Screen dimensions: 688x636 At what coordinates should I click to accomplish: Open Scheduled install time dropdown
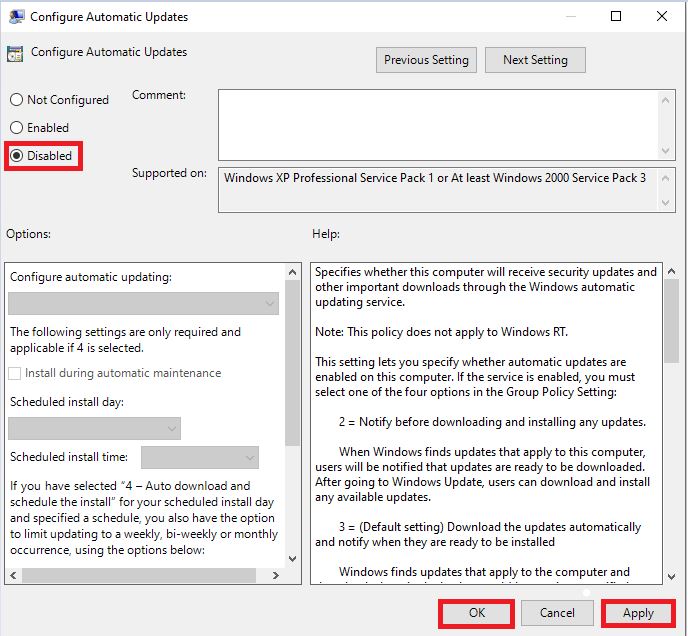(200, 458)
